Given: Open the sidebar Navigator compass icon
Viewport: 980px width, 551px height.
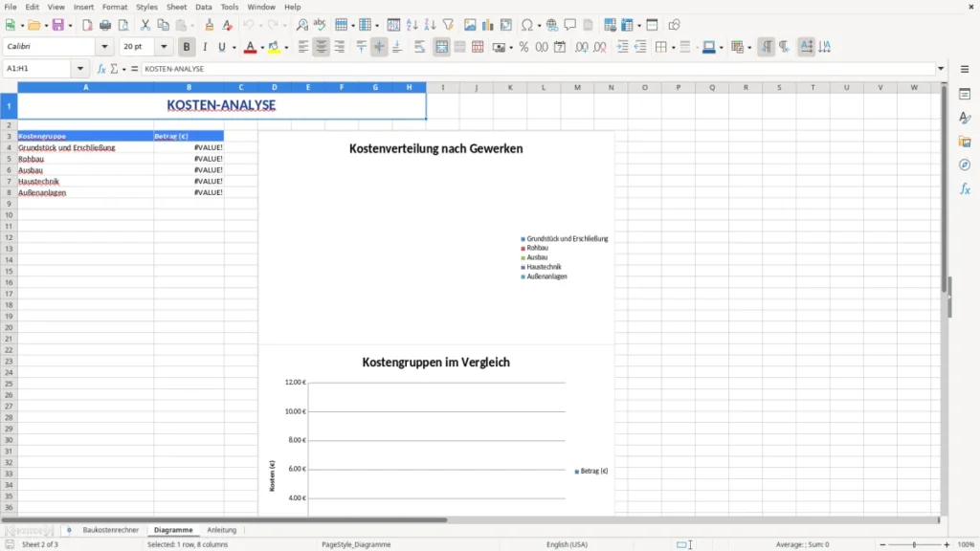Looking at the screenshot, I should click(965, 165).
